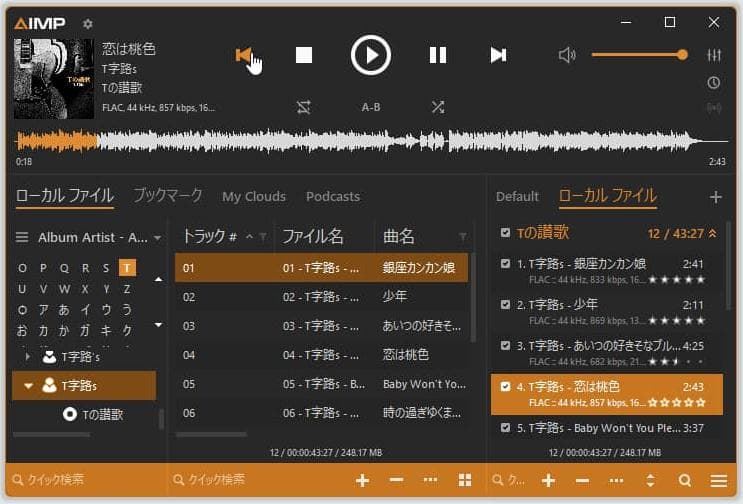Move alphabet index up with arrow
Image resolution: width=743 pixels, height=504 pixels.
[158, 279]
